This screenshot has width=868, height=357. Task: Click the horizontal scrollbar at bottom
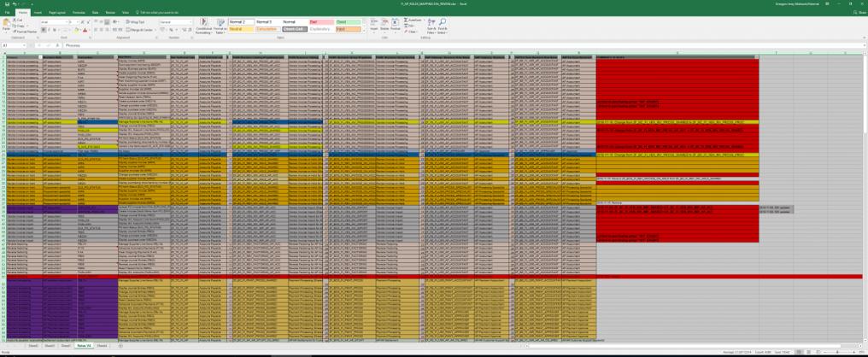pyautogui.click(x=686, y=346)
